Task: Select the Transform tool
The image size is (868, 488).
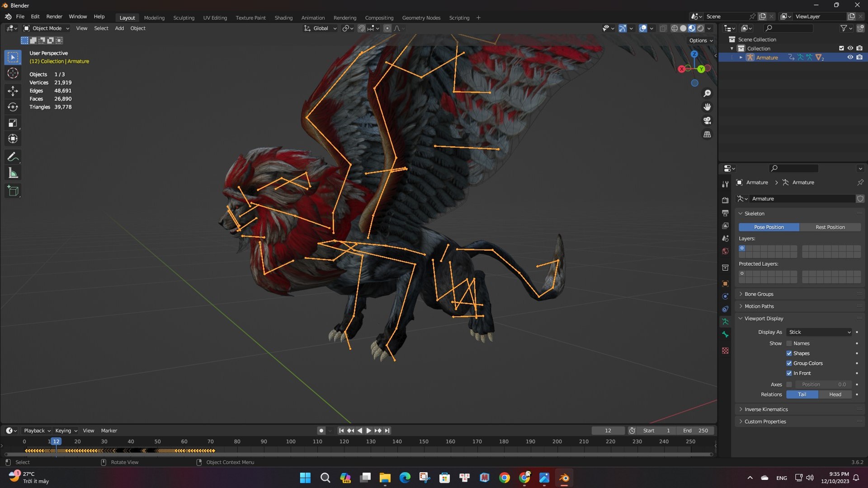Action: pyautogui.click(x=13, y=139)
